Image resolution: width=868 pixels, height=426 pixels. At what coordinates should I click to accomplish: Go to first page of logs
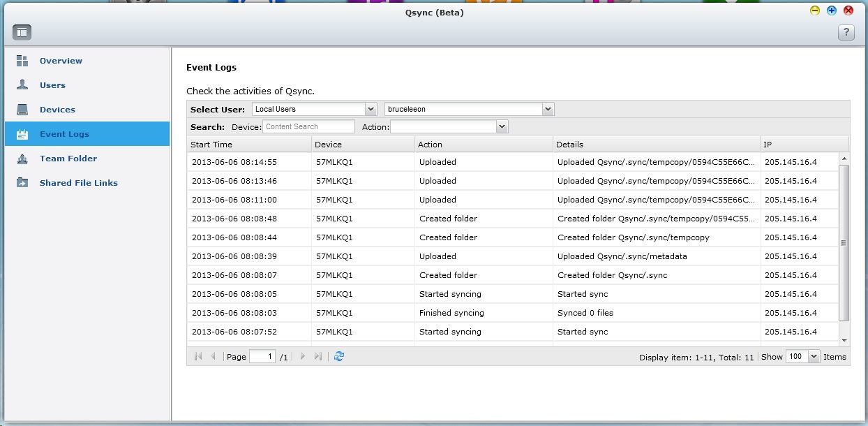click(x=198, y=356)
